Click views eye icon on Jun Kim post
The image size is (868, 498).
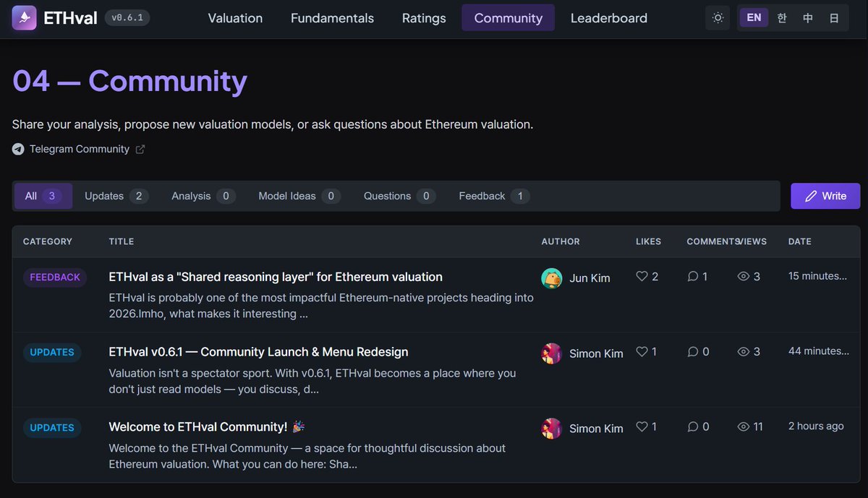[744, 276]
